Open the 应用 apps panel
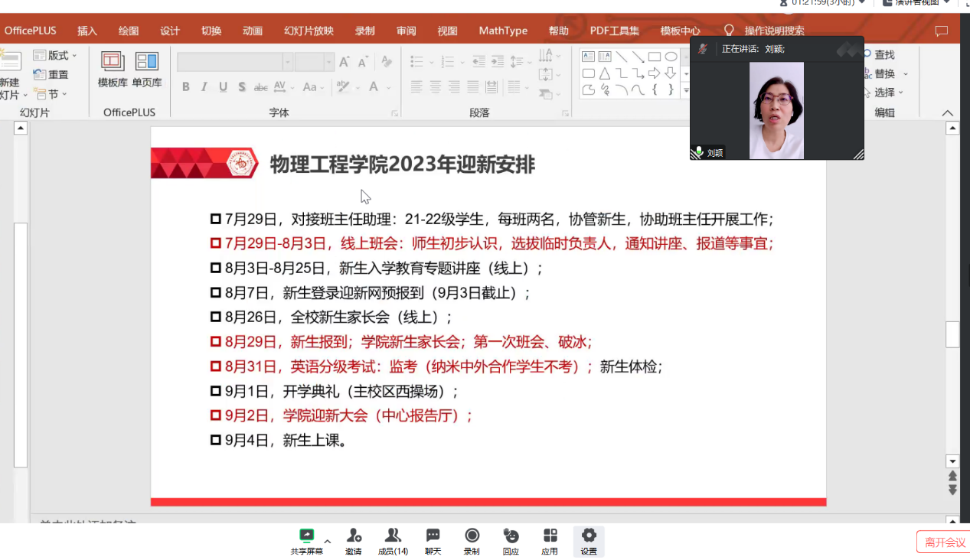 coord(550,541)
